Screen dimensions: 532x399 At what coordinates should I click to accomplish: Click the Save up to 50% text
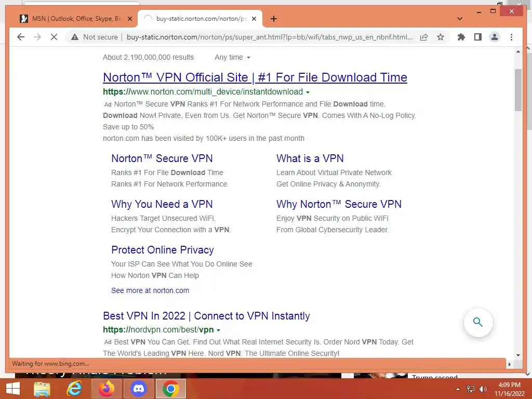(128, 127)
